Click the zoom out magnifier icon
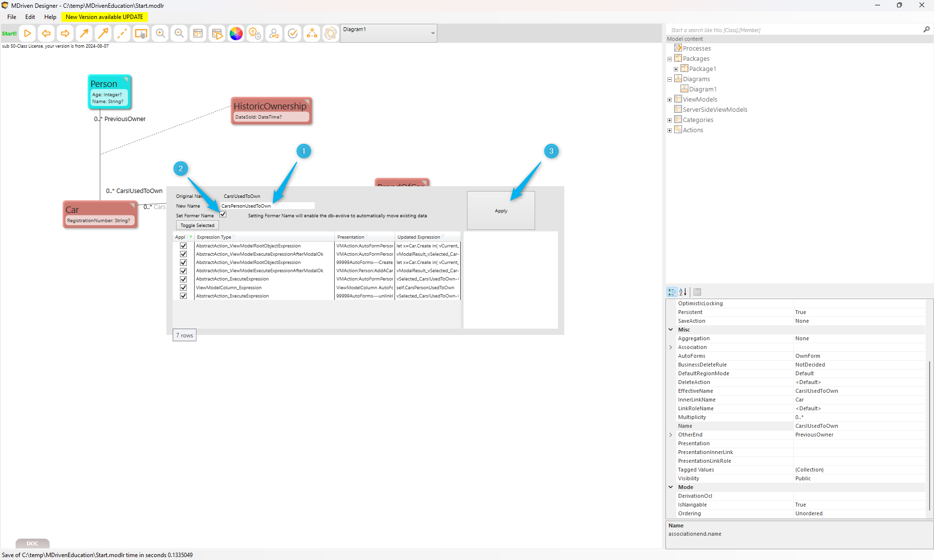Screen dimensions: 934x560 click(x=179, y=34)
